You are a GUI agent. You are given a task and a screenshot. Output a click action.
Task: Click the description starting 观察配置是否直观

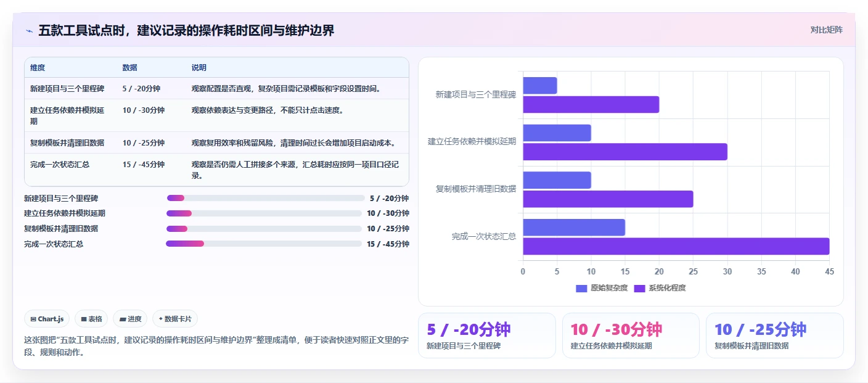[287, 89]
